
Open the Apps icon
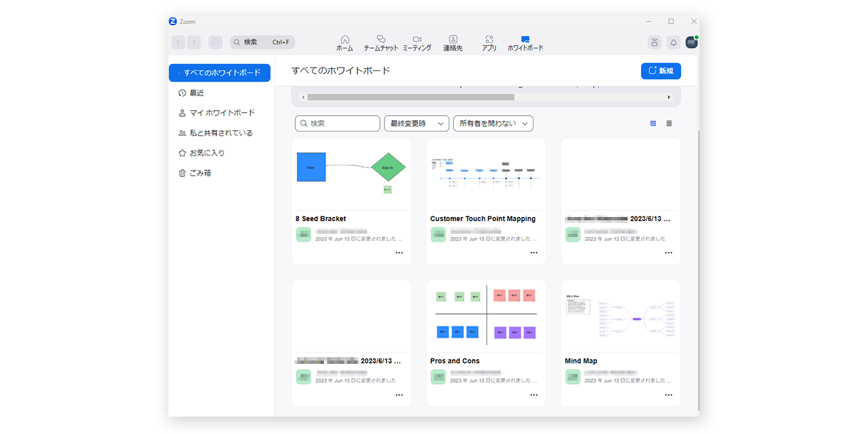[x=489, y=40]
